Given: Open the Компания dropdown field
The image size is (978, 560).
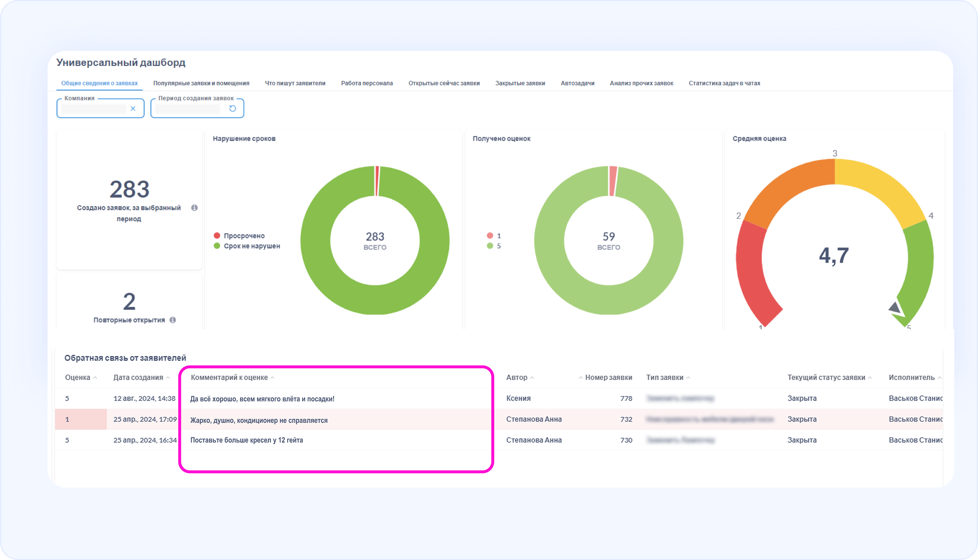Looking at the screenshot, I should pyautogui.click(x=94, y=109).
